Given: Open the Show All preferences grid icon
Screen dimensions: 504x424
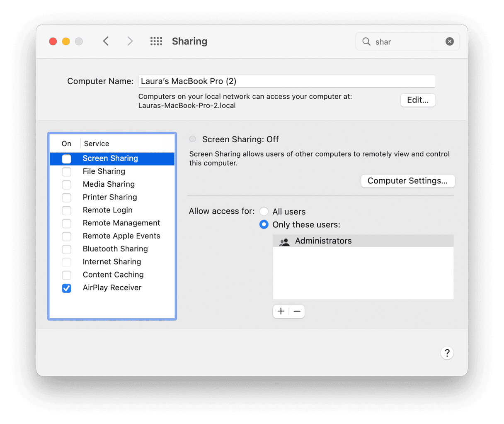Looking at the screenshot, I should (156, 41).
